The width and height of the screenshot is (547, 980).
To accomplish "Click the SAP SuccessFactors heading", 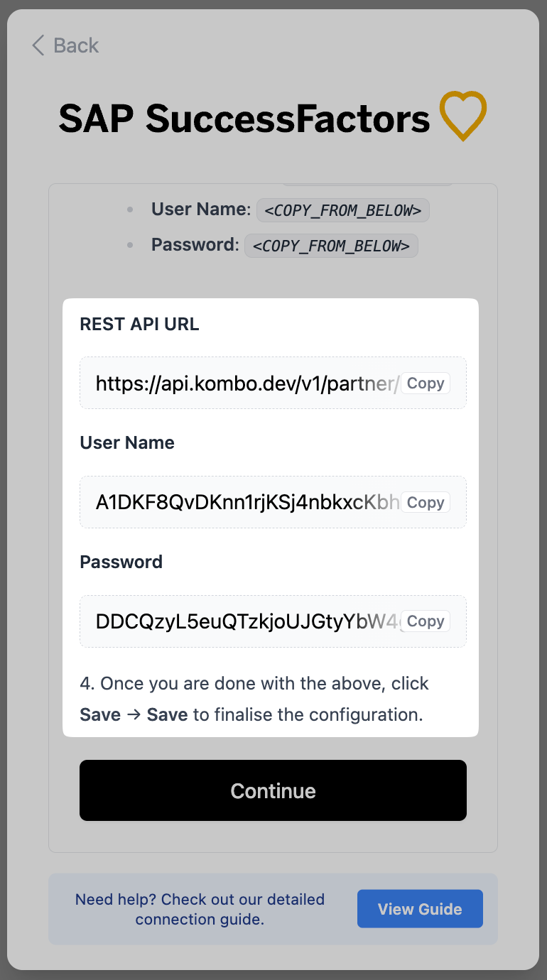I will click(x=244, y=119).
